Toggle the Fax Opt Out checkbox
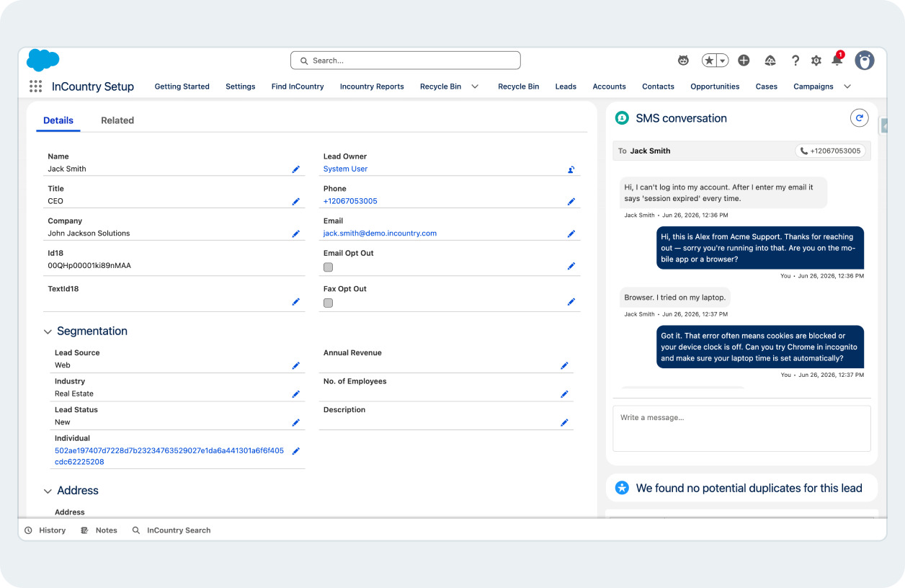Screen dimensions: 905x588 tap(328, 303)
